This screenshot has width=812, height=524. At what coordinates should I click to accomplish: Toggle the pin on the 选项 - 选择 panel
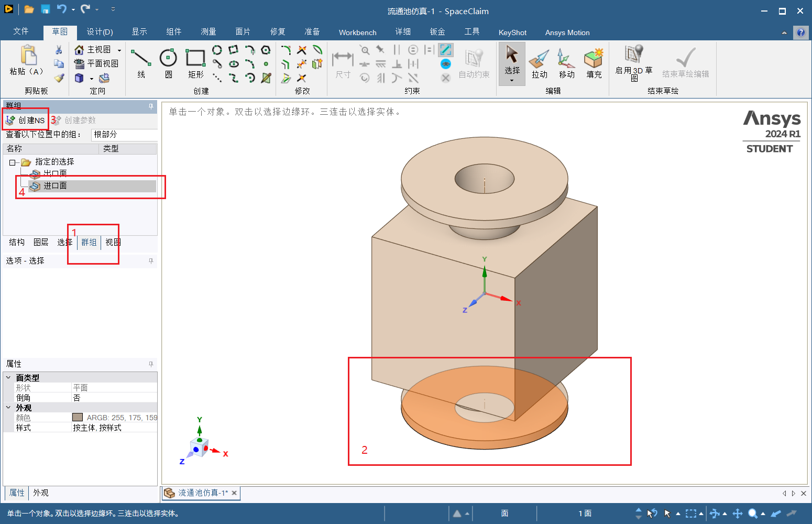click(151, 260)
